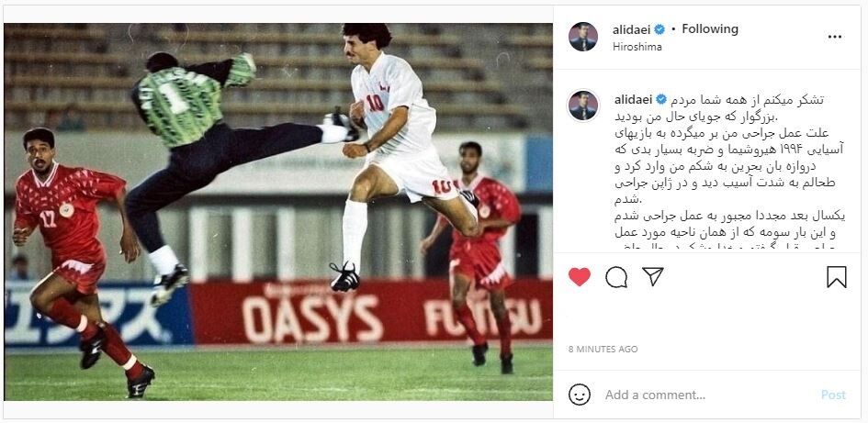Open the emoji picker smiley icon

point(579,395)
